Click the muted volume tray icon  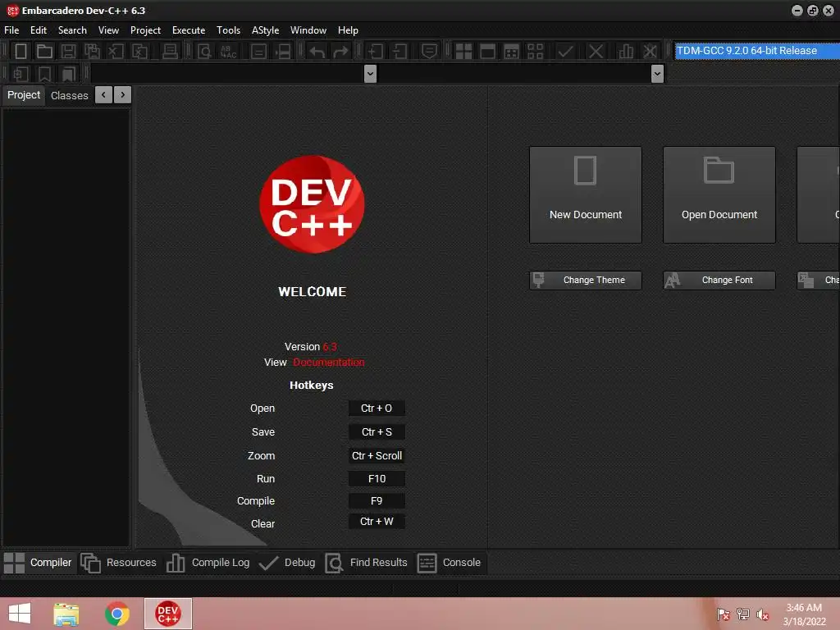[x=762, y=614]
